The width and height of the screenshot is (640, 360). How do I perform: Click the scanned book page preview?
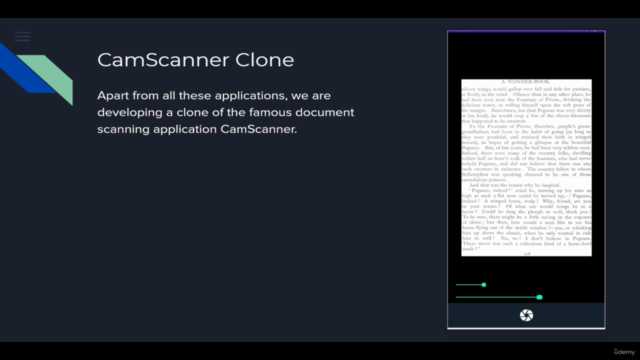click(526, 168)
